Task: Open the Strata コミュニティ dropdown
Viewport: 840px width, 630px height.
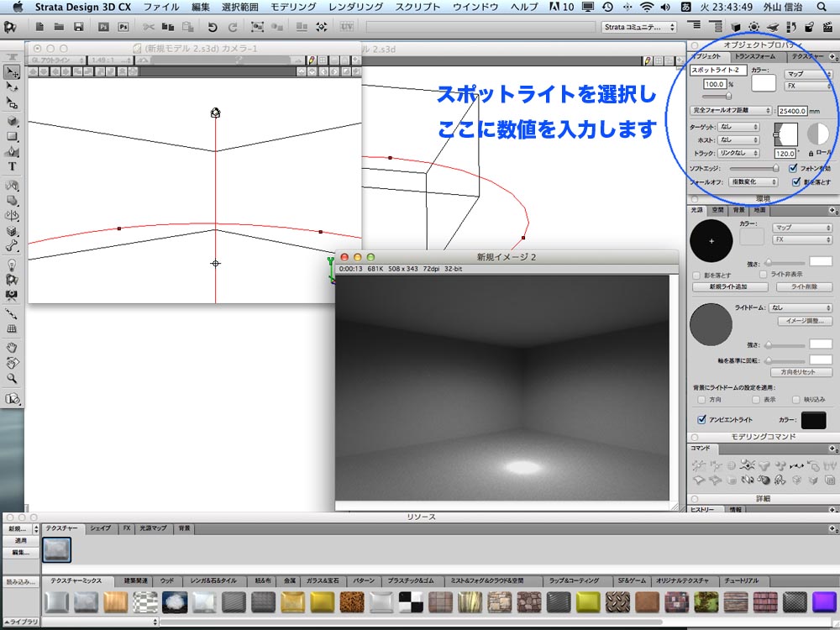Action: coord(639,27)
